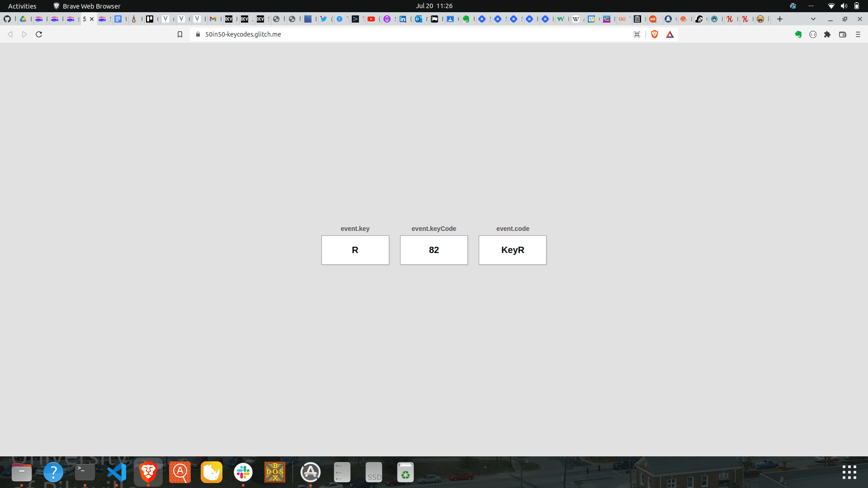Reload the current page
Viewport: 868px width, 488px height.
point(39,34)
